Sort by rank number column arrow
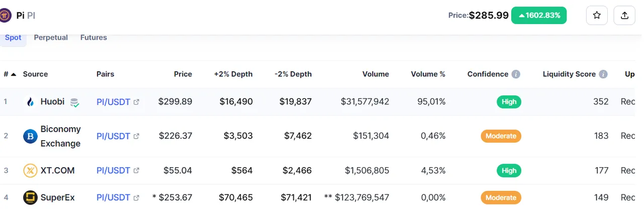 pos(14,74)
